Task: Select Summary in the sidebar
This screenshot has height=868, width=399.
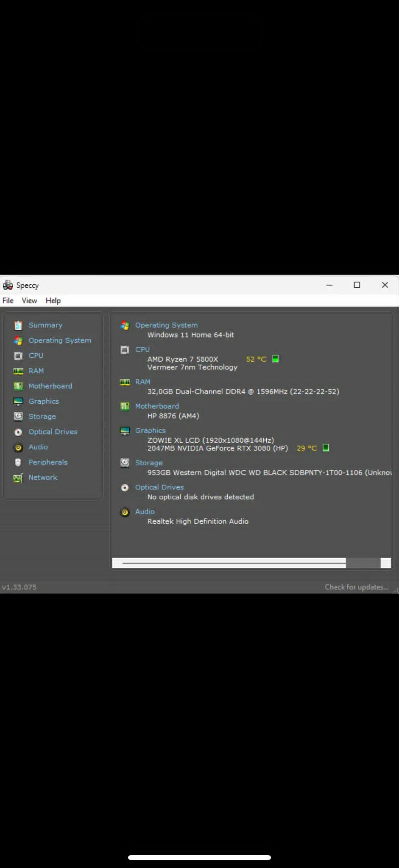Action: click(x=45, y=325)
